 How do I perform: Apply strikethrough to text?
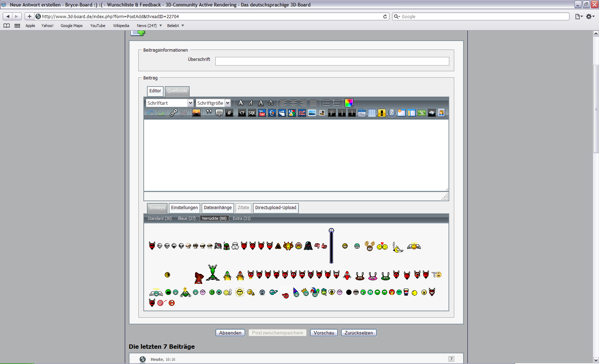(271, 103)
